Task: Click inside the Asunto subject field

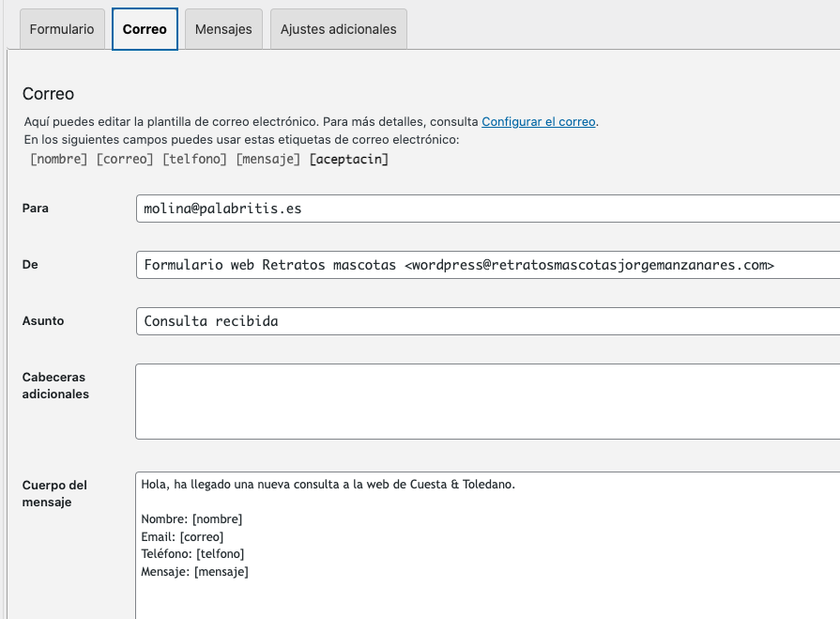Action: [488, 321]
